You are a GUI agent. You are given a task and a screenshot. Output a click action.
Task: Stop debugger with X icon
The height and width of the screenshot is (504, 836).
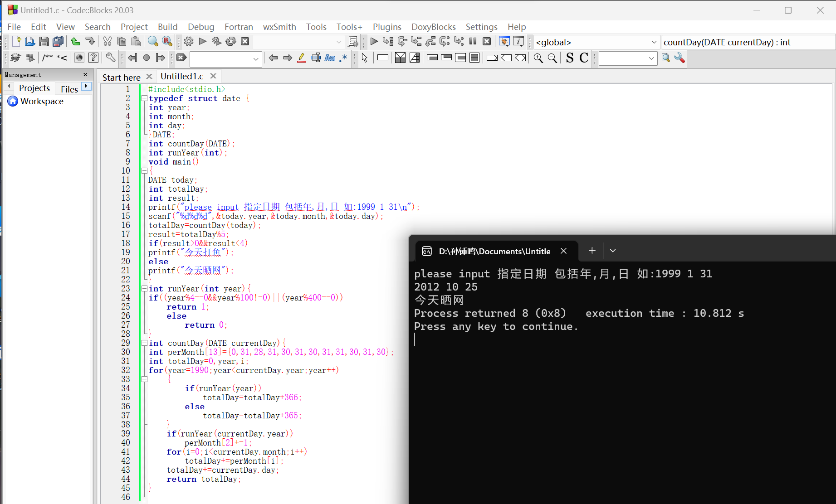click(x=487, y=42)
